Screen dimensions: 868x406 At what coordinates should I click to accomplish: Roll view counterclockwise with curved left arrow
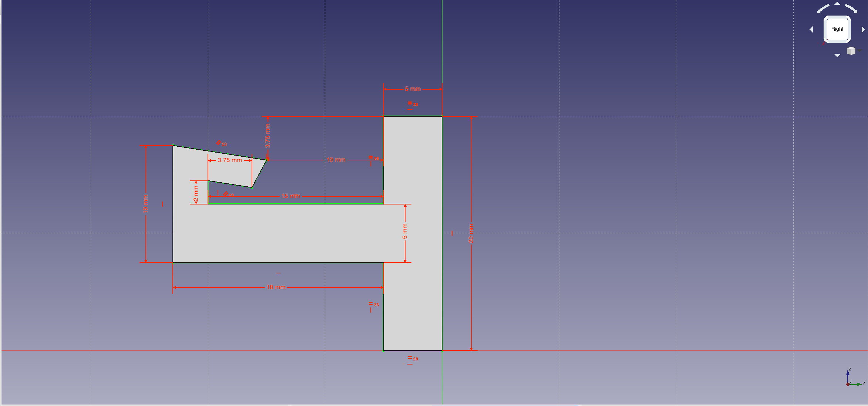click(x=823, y=9)
